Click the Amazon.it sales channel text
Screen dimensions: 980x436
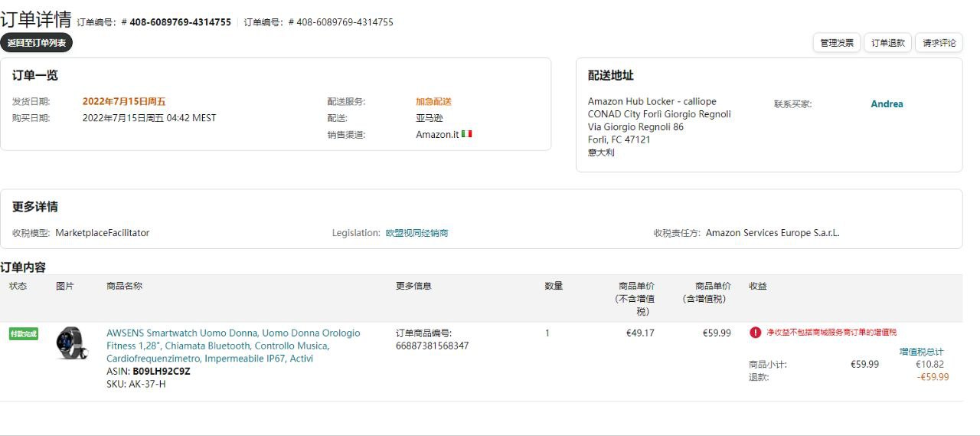pos(437,135)
